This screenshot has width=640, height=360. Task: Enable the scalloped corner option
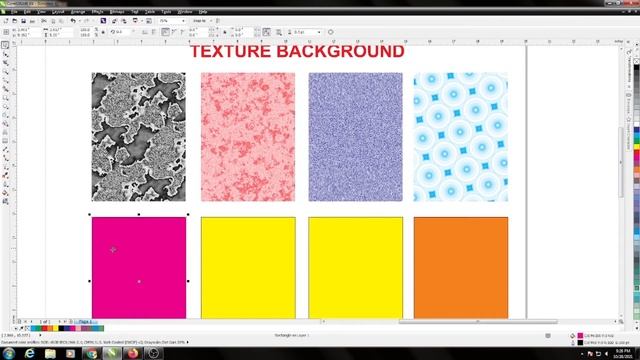coord(174,32)
